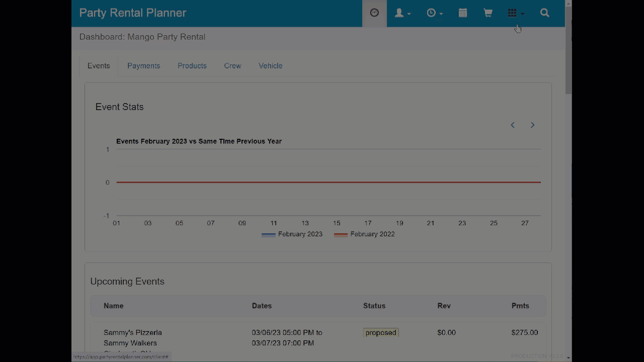Toggle the February 2022 legend series

point(365,234)
